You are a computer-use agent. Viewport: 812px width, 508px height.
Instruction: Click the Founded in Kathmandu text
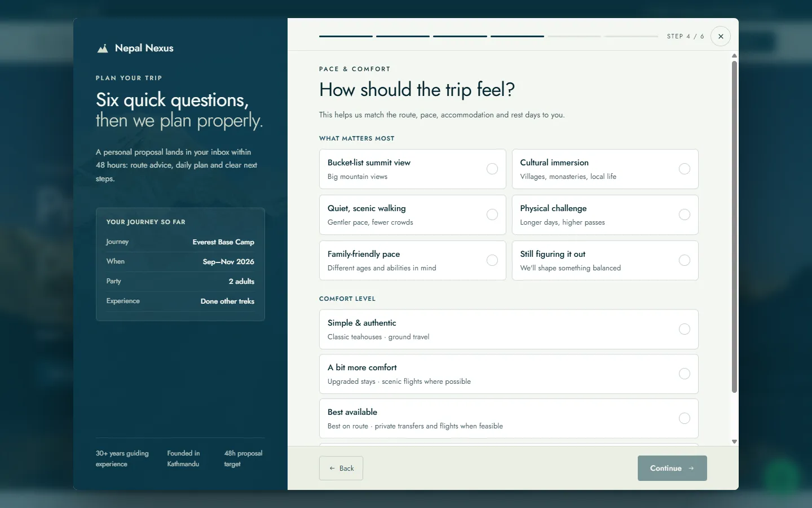(183, 458)
